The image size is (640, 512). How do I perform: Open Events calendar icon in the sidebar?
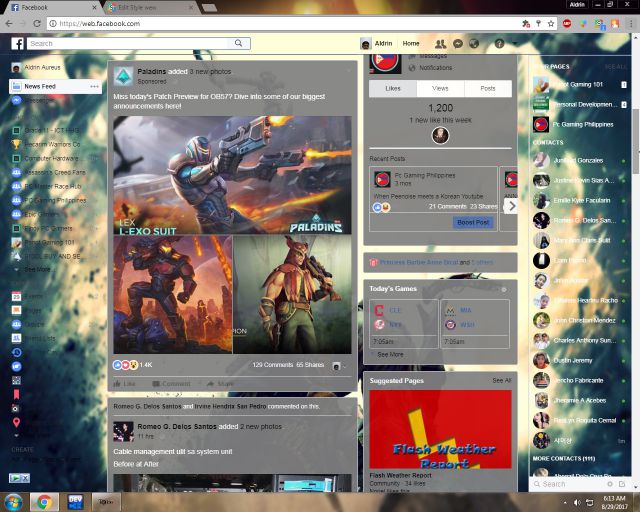(16, 296)
